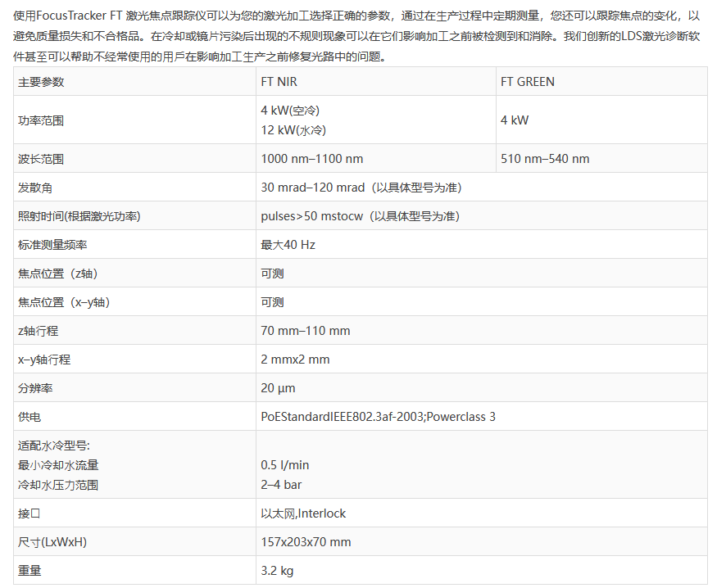
Task: Select the 70 mm–110 mm travel value
Action: tap(305, 331)
